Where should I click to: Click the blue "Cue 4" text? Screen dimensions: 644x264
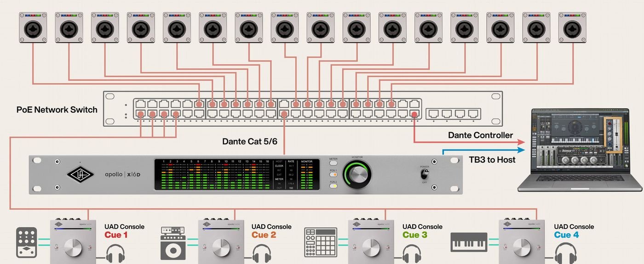pyautogui.click(x=566, y=235)
